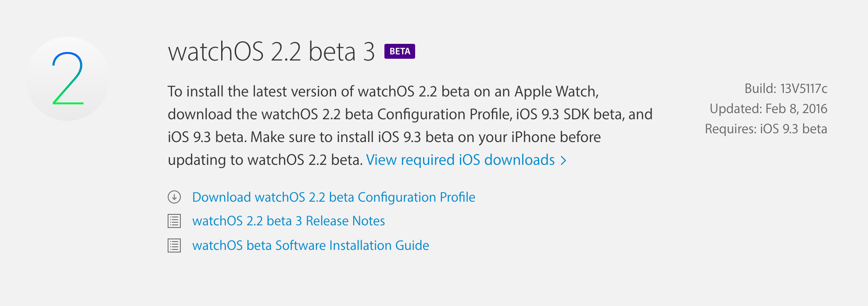This screenshot has height=306, width=868.
Task: Open watchOS beta Software Installation Guide
Action: [x=310, y=246]
